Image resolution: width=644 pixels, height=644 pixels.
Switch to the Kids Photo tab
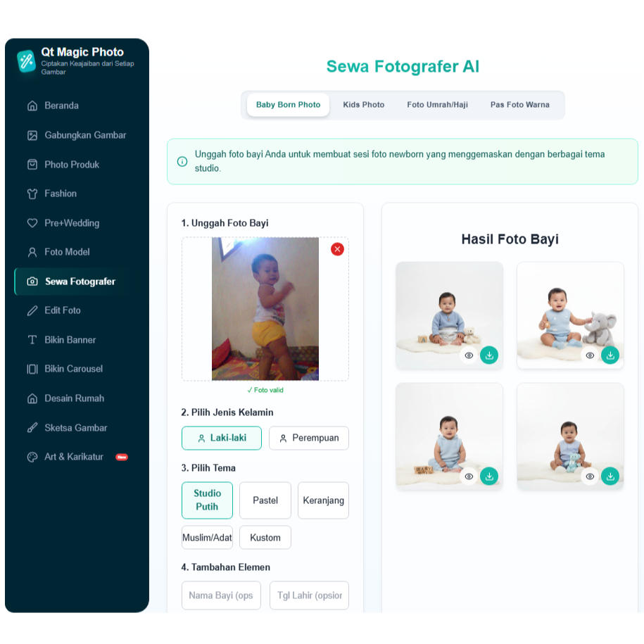[363, 105]
